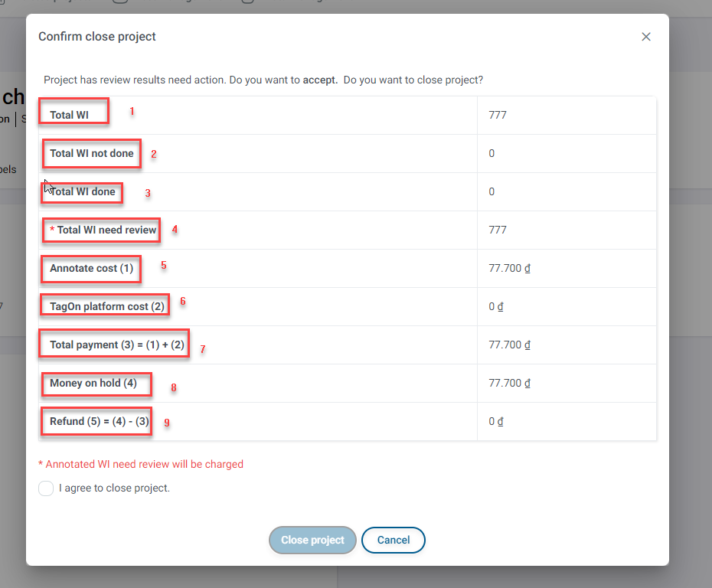Click the Cancel button
The height and width of the screenshot is (588, 712).
394,540
